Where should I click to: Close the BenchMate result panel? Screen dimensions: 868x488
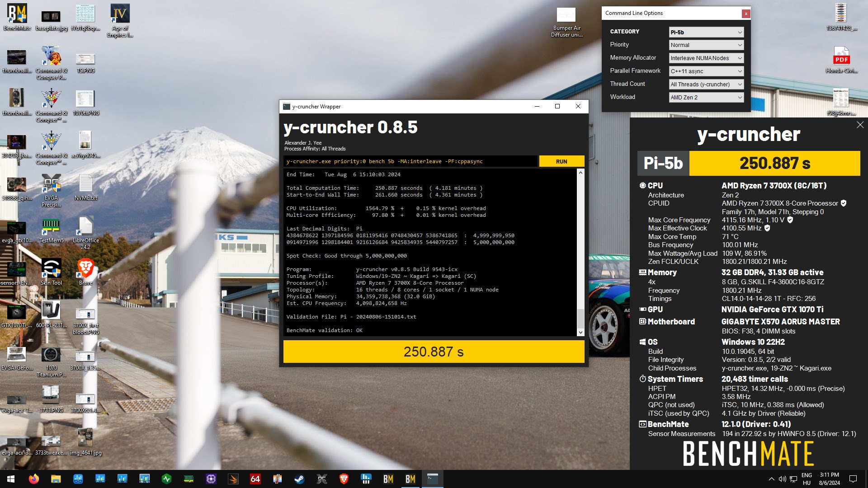tap(860, 125)
